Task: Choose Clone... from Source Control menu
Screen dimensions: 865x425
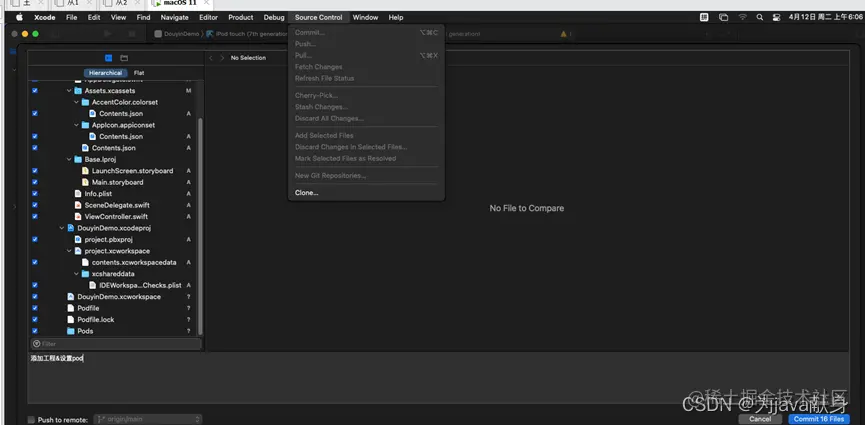Action: (x=307, y=193)
